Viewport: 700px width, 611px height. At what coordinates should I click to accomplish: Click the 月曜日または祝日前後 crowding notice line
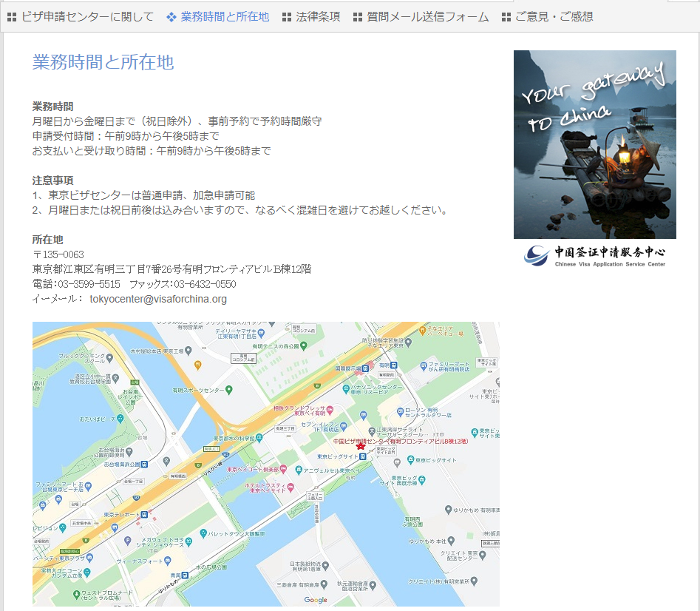pos(239,209)
